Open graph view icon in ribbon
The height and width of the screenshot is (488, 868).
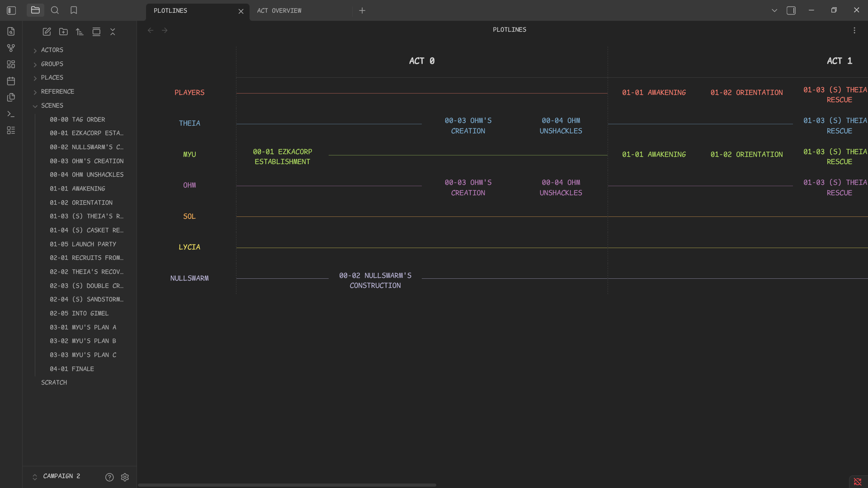[x=11, y=48]
